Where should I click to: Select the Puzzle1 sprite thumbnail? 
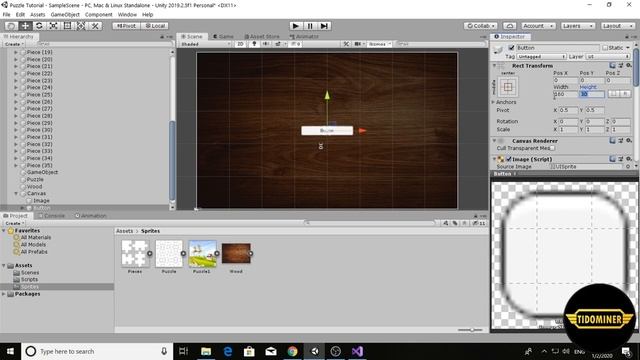pyautogui.click(x=202, y=253)
